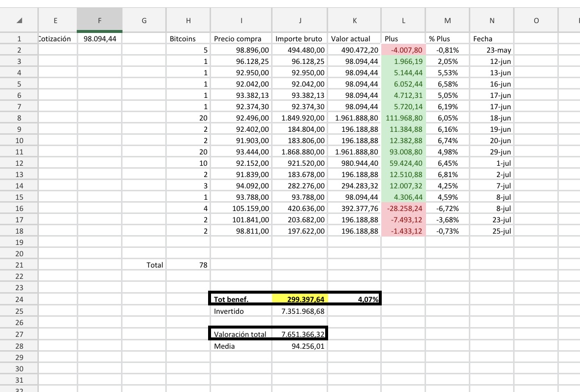Select column H header

[x=188, y=20]
